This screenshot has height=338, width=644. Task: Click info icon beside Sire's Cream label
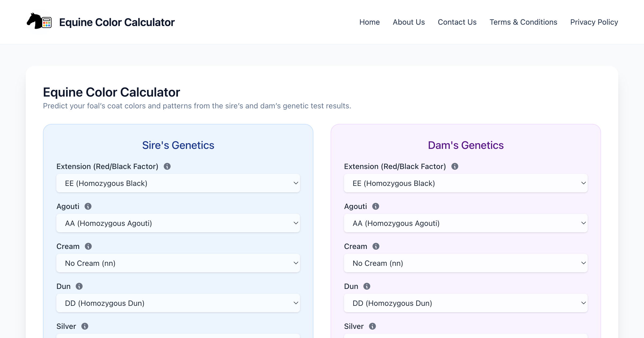[88, 246]
